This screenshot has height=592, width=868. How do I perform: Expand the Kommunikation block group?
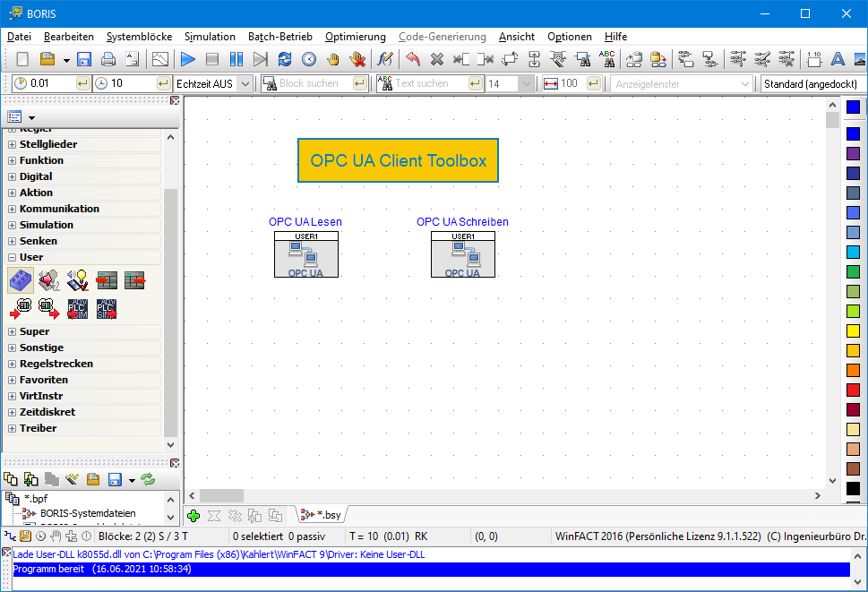(13, 210)
